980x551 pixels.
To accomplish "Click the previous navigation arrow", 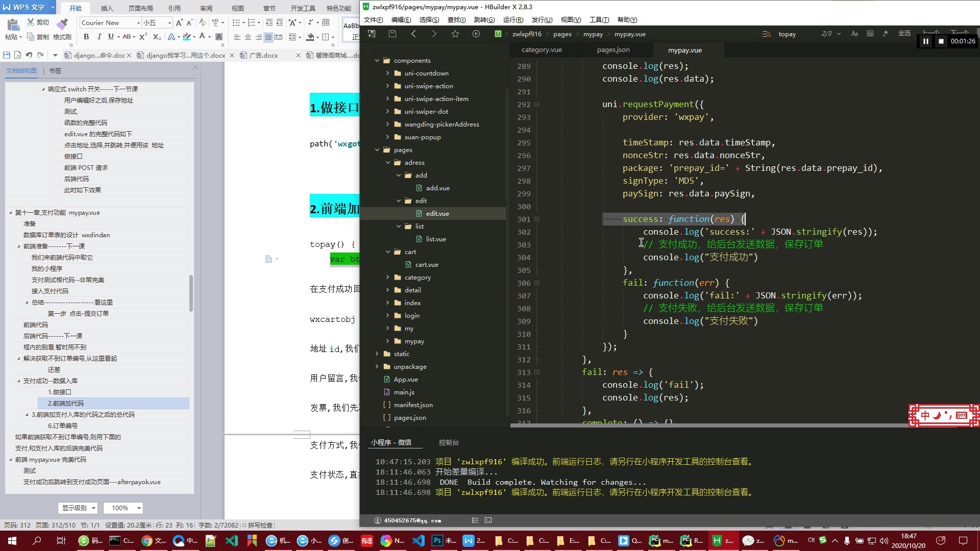I will pos(412,34).
